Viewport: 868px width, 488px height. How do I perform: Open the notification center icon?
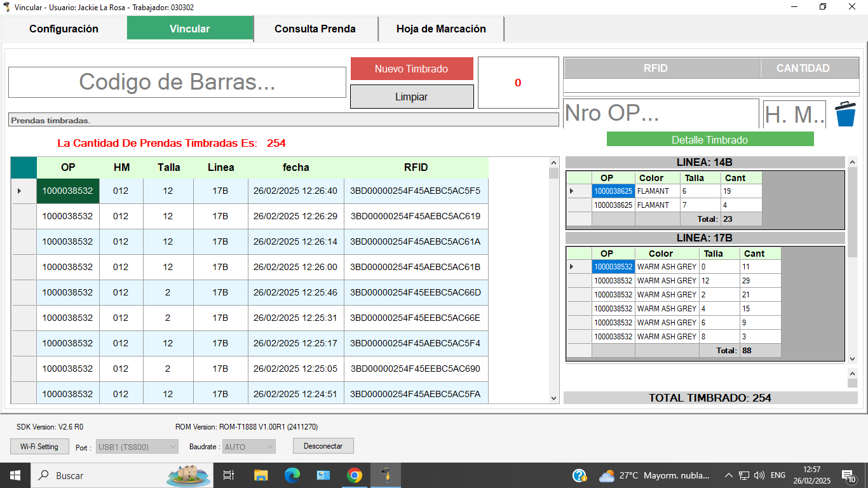(848, 475)
